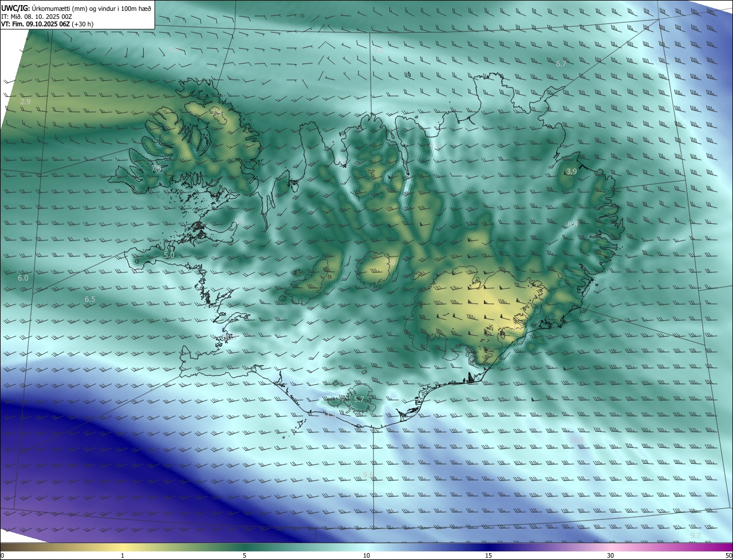The width and height of the screenshot is (733, 560).
Task: Click the 10.8 value label on the map
Action: pos(577,440)
